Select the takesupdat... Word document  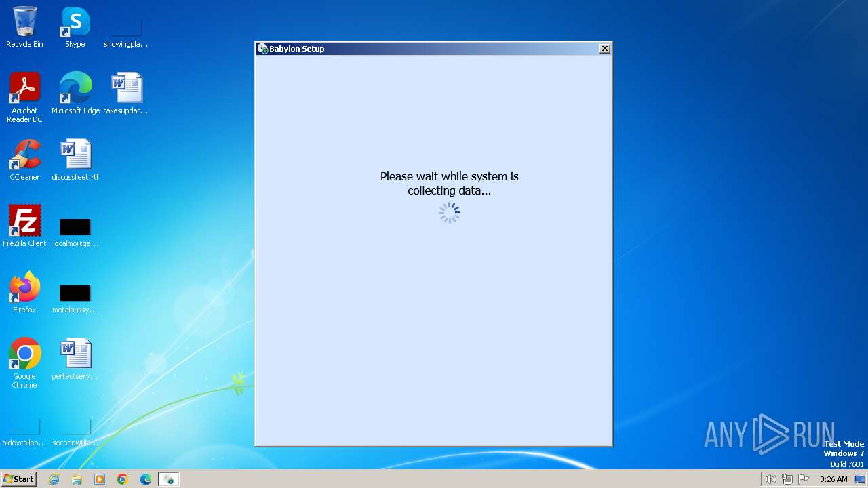coord(125,93)
